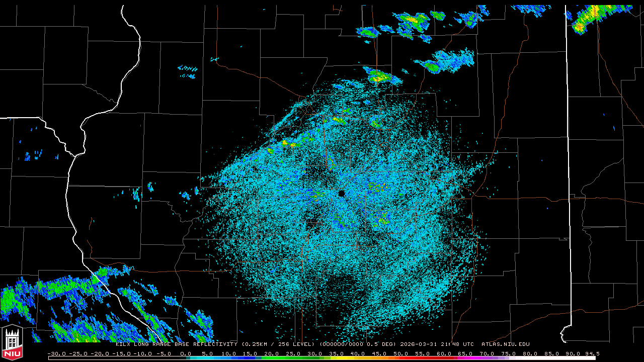This screenshot has height=362, width=644.
Task: Pick the yellow 40.0 dBZ color on scale
Action: point(358,358)
